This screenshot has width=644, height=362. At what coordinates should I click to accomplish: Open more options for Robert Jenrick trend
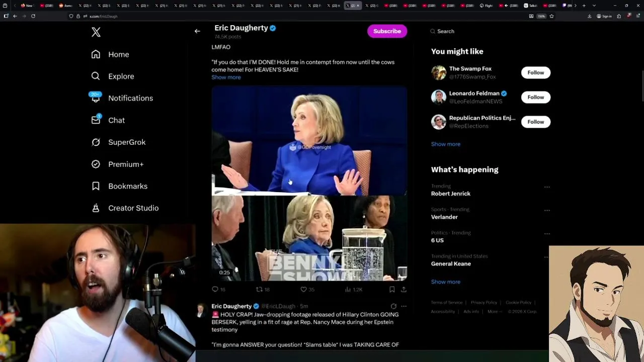pyautogui.click(x=547, y=187)
